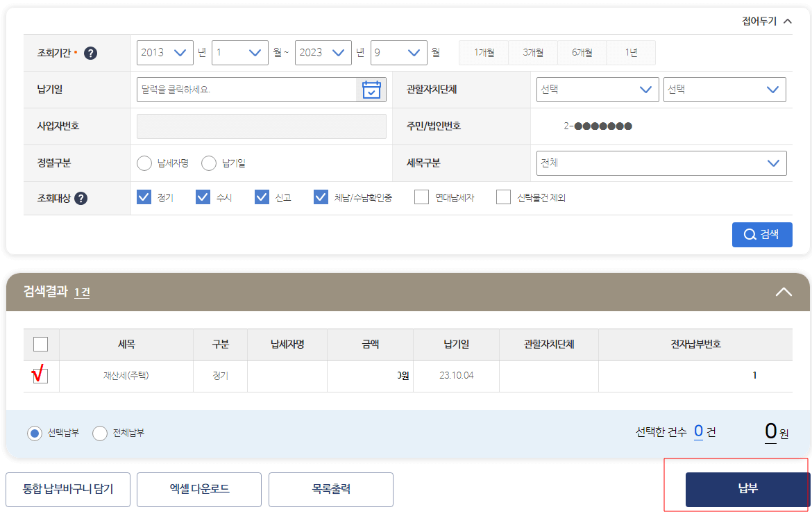Viewport: 812px width, 521px height.
Task: Open the first 관할자치단체 선택 dropdown
Action: point(597,89)
